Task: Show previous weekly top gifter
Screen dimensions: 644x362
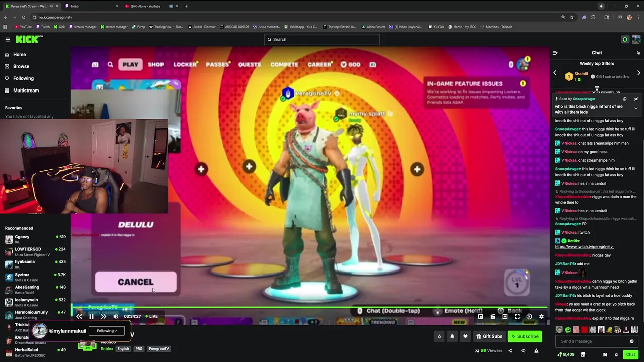Action: (x=555, y=73)
